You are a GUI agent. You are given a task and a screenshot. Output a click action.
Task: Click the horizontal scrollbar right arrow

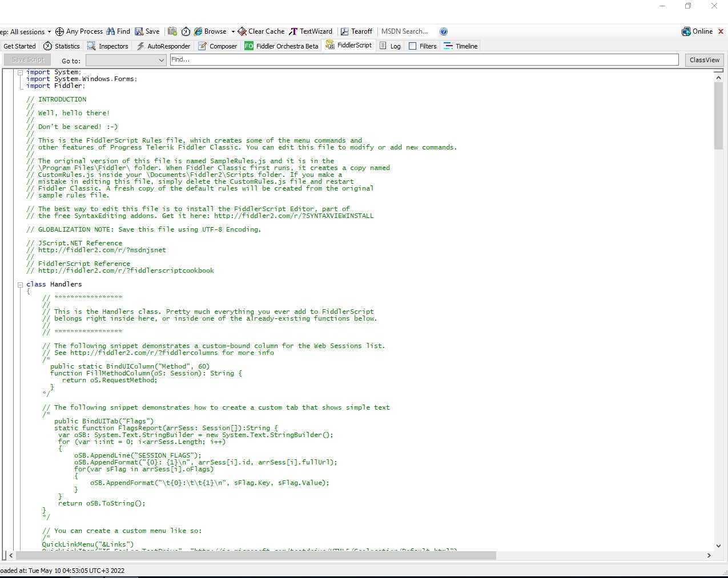709,555
